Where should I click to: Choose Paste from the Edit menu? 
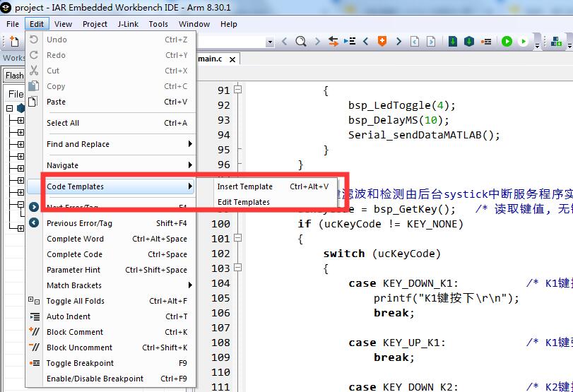(111, 102)
